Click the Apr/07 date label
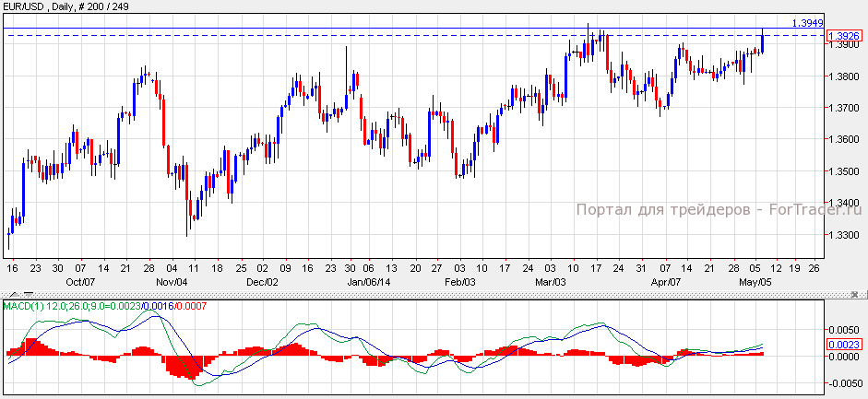Viewport: 868px width, 399px height. 666,281
